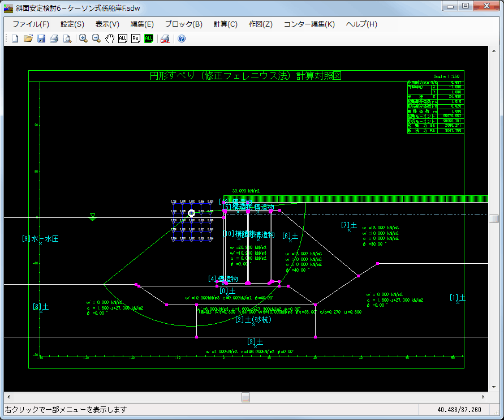Click the vertical scrollbar up arrow
Viewport: 504px width, 420px height.
pyautogui.click(x=494, y=51)
